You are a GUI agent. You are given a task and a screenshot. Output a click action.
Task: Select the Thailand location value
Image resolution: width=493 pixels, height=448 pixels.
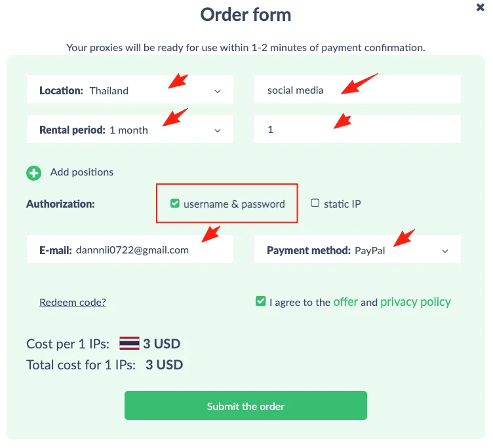click(x=109, y=91)
